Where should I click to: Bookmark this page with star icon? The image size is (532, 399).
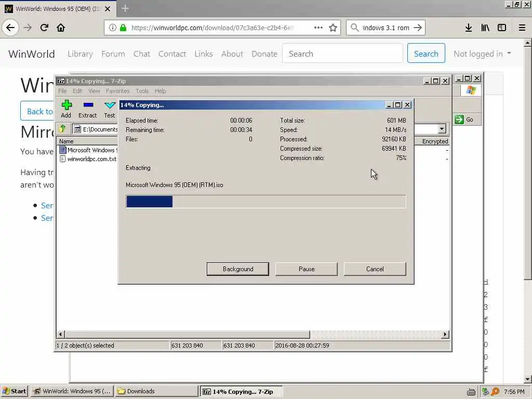(x=333, y=28)
